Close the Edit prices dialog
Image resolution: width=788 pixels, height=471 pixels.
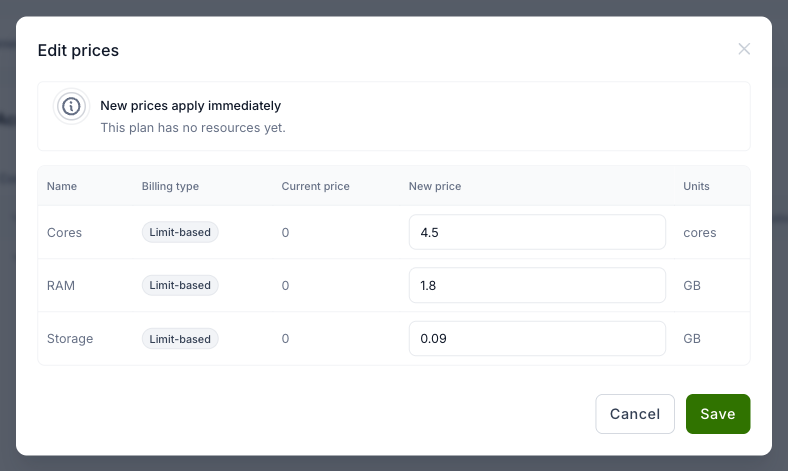(x=744, y=49)
